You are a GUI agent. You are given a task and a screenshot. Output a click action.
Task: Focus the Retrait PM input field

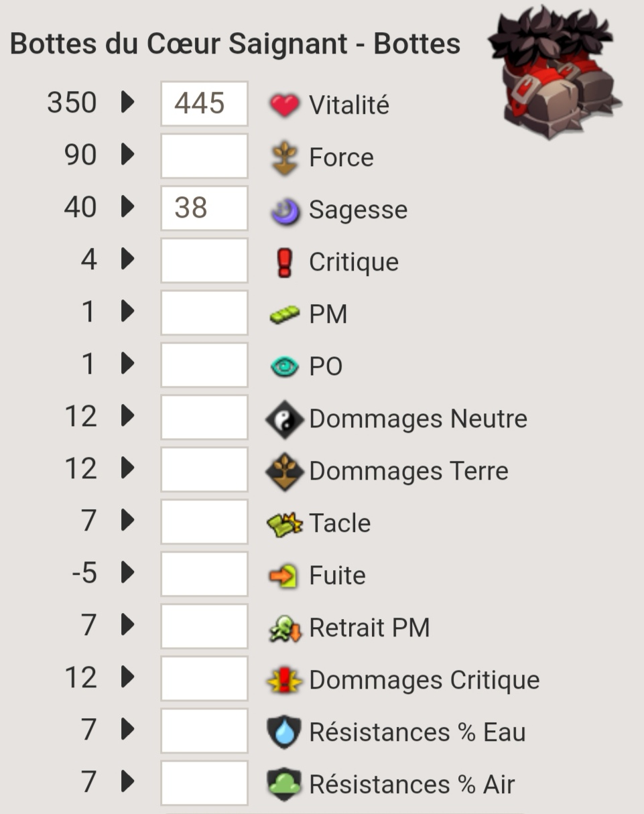tap(204, 626)
